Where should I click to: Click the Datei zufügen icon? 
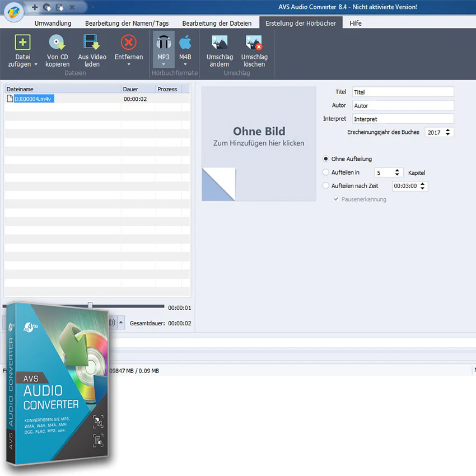[x=23, y=42]
